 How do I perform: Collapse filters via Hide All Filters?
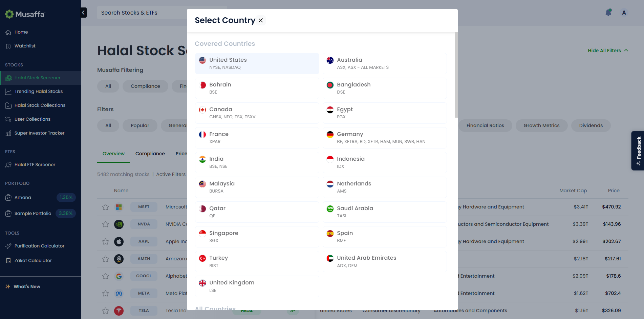pyautogui.click(x=608, y=51)
